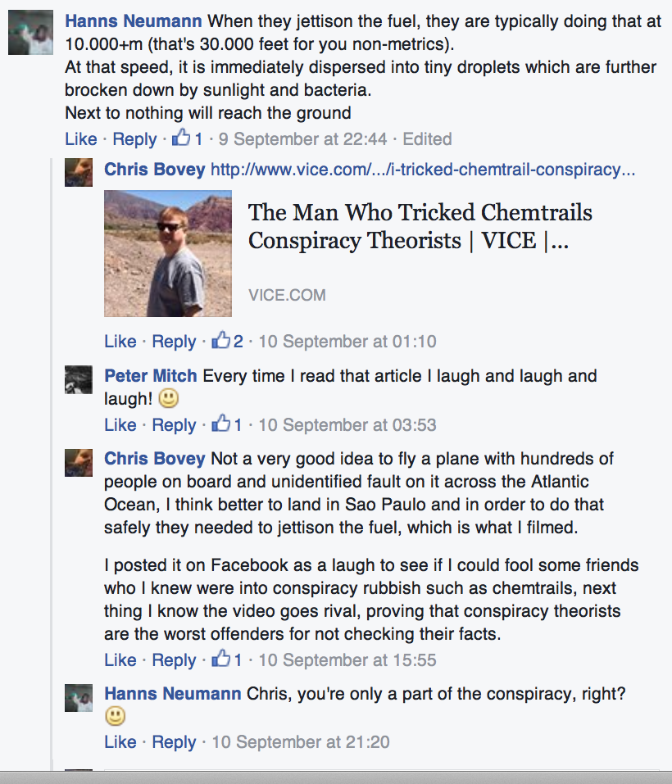The height and width of the screenshot is (784, 672).
Task: Click thumbs-up icon on Peter Mitch's comment
Action: coord(221,424)
